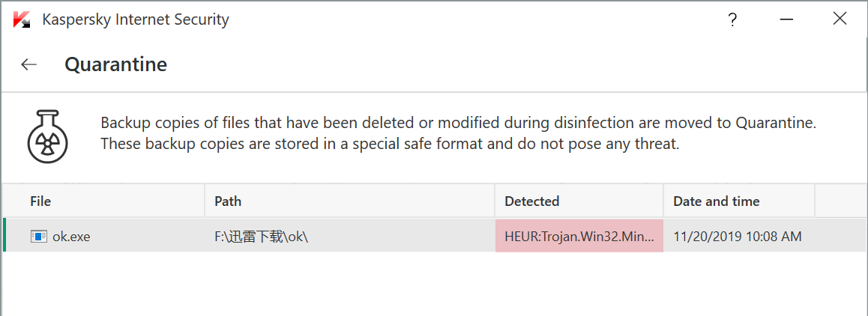Viewport: 868px width, 316px height.
Task: Click the empty list area below ok.exe
Action: pos(435,283)
